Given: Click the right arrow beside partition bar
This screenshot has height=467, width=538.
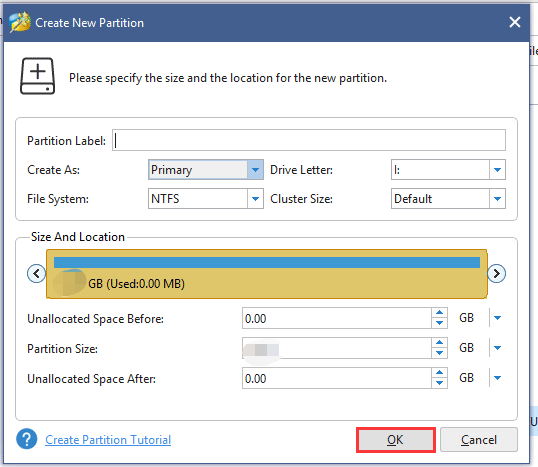Looking at the screenshot, I should (496, 273).
